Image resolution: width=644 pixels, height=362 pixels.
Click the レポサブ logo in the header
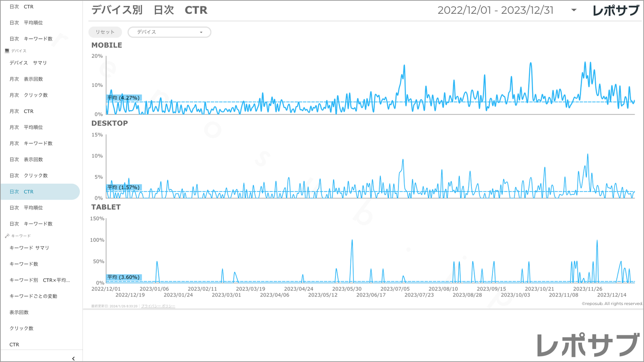[x=615, y=11]
